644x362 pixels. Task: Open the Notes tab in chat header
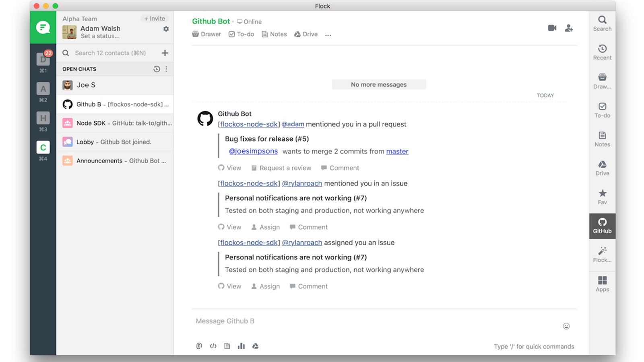click(274, 34)
